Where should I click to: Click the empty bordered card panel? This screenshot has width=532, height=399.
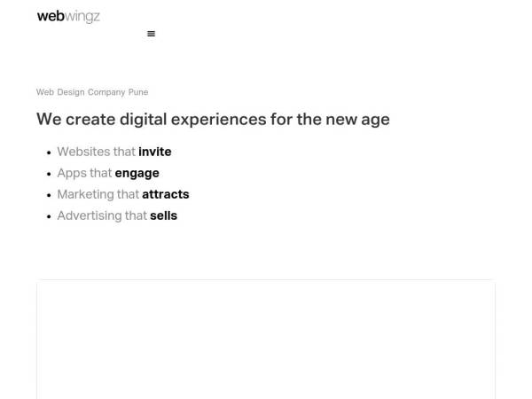pos(266,340)
